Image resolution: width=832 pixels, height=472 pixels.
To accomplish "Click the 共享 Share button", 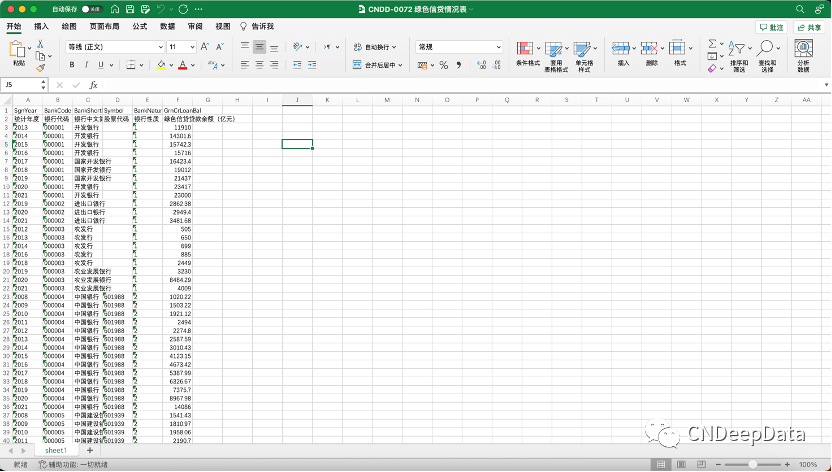I will tap(809, 27).
